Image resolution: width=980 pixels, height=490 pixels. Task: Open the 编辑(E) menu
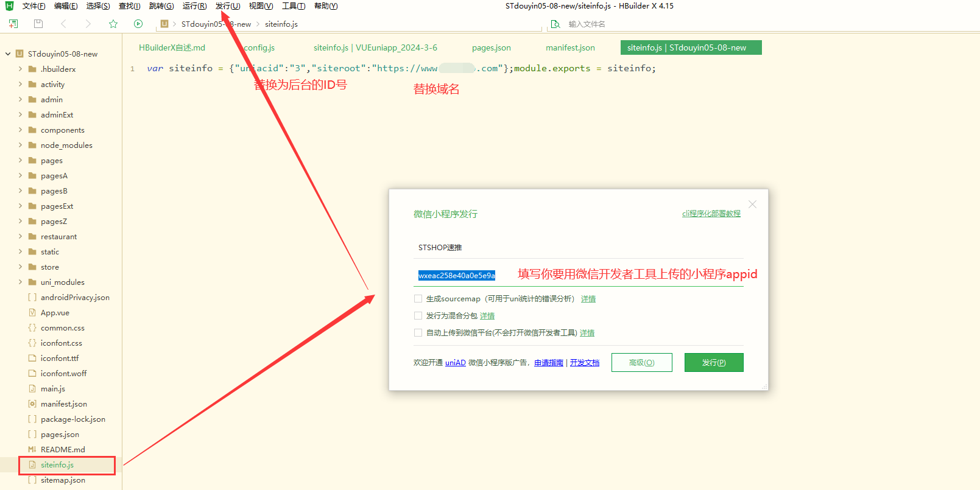pos(66,6)
